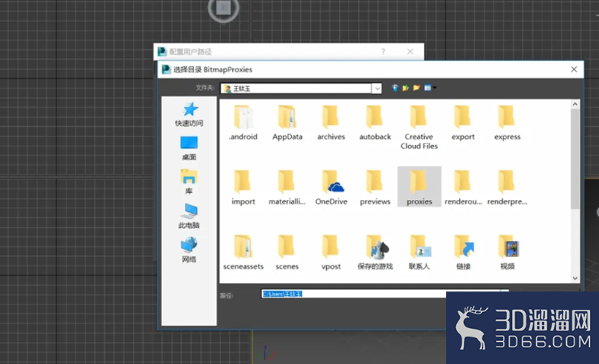Click the file list scrollbar up arrow
The height and width of the screenshot is (364, 599).
click(575, 104)
